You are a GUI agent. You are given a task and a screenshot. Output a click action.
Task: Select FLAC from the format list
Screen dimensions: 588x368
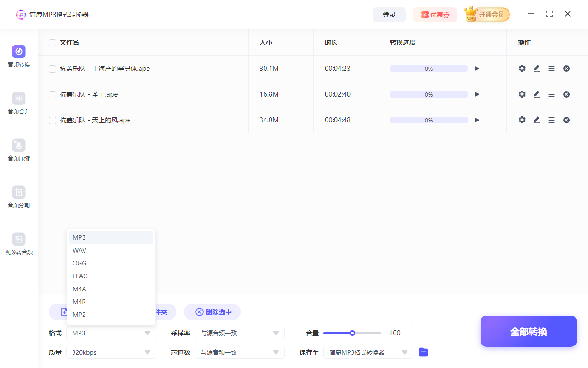[79, 276]
